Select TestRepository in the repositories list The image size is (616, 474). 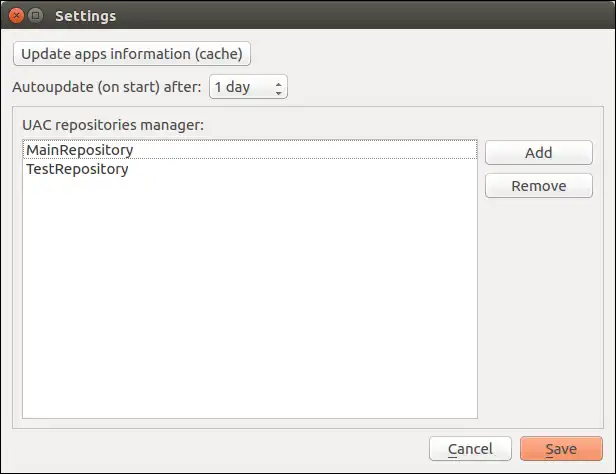coord(250,169)
